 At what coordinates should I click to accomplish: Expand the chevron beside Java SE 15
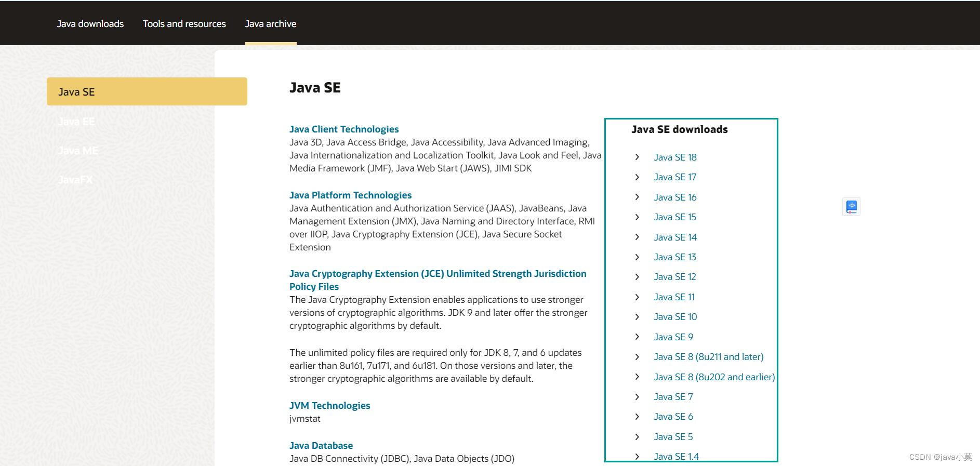(637, 217)
